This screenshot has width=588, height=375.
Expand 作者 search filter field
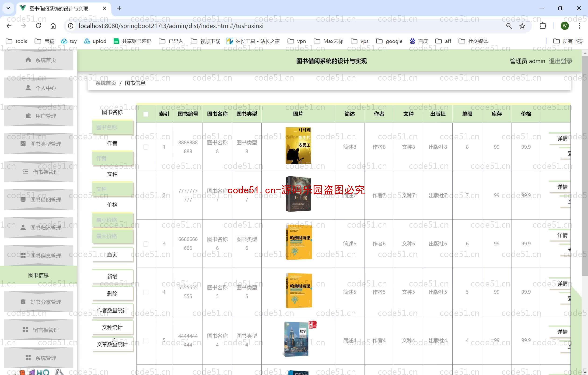112,158
